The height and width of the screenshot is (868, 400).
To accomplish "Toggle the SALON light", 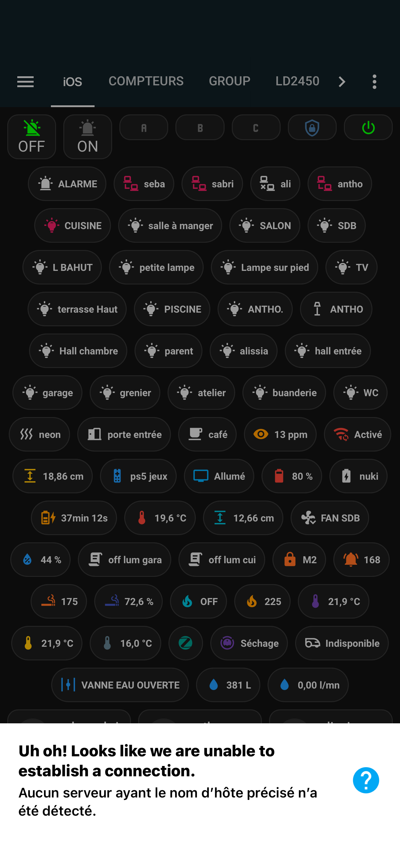I will (265, 225).
